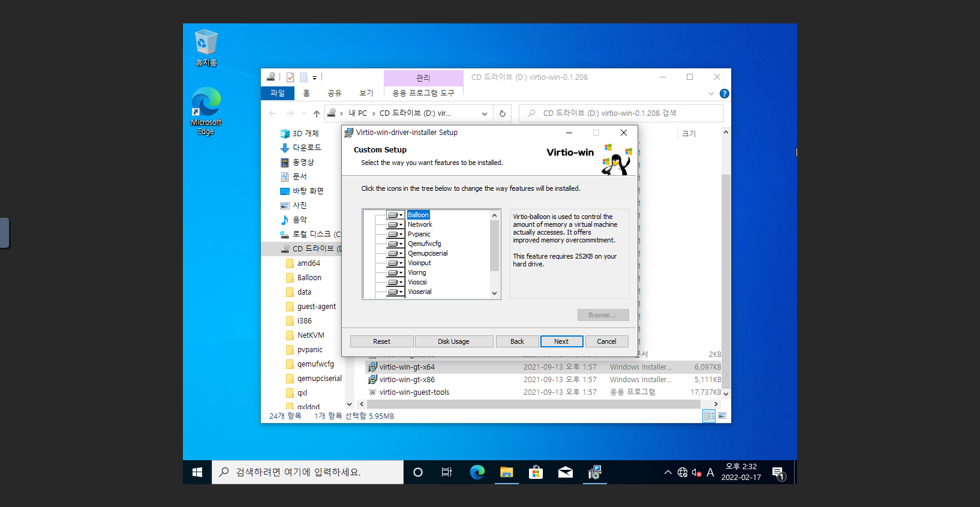
Task: Open the 보기 ribbon tab
Action: pyautogui.click(x=366, y=94)
